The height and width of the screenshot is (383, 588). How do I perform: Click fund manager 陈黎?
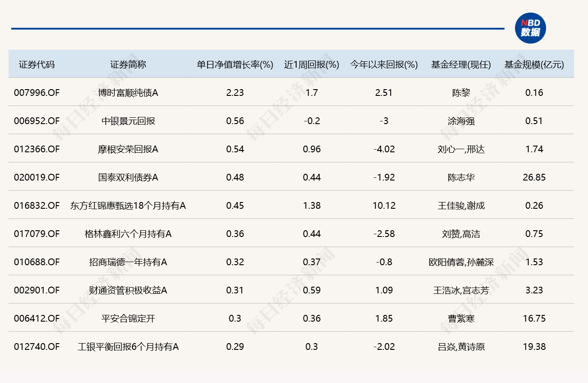pos(461,93)
